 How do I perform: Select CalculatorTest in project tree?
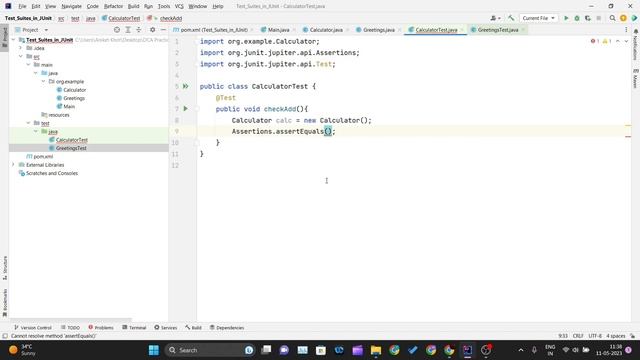pos(71,140)
